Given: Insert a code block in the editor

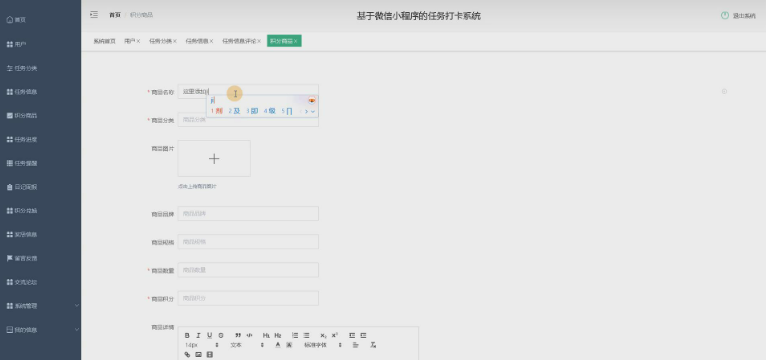Looking at the screenshot, I should [x=249, y=336].
